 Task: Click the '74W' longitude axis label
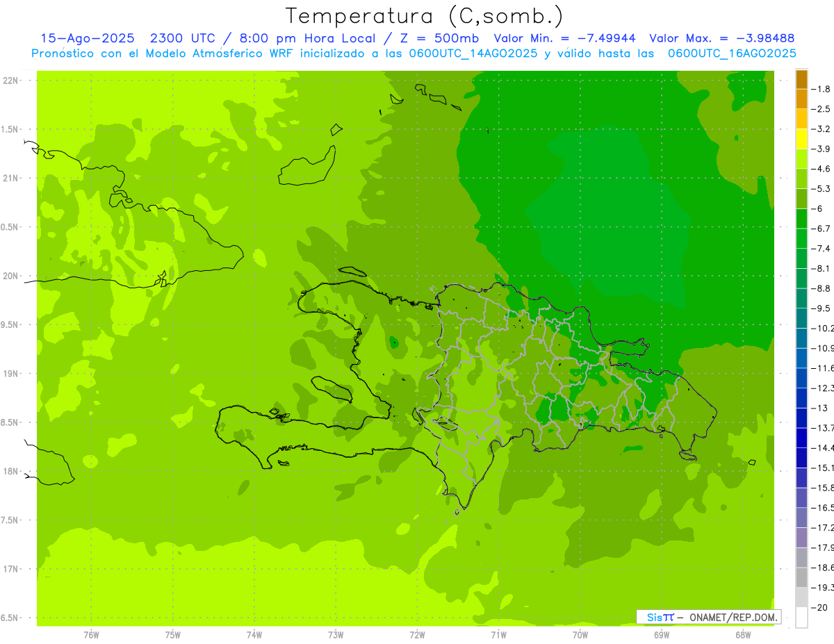coord(254,635)
